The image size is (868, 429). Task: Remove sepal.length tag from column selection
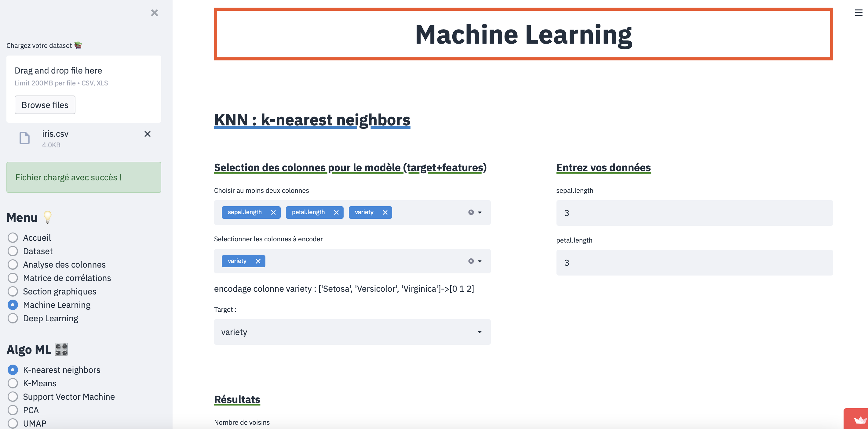[273, 212]
